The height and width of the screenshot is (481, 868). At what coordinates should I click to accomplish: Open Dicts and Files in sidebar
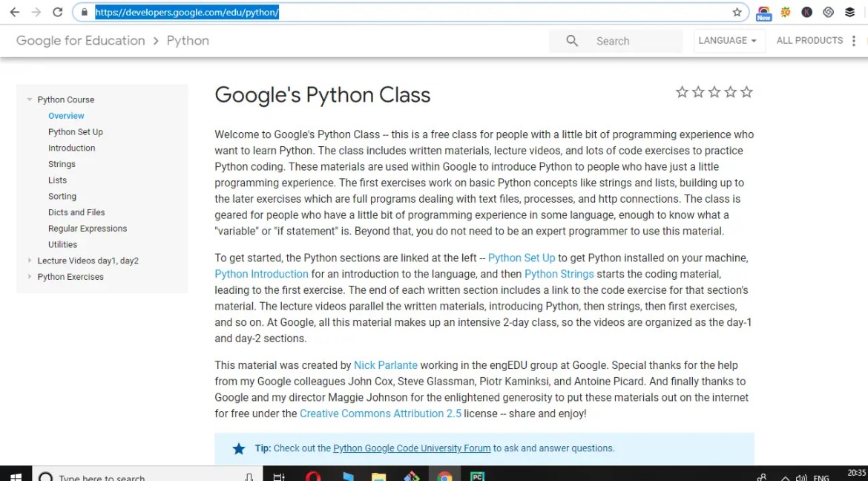point(76,212)
